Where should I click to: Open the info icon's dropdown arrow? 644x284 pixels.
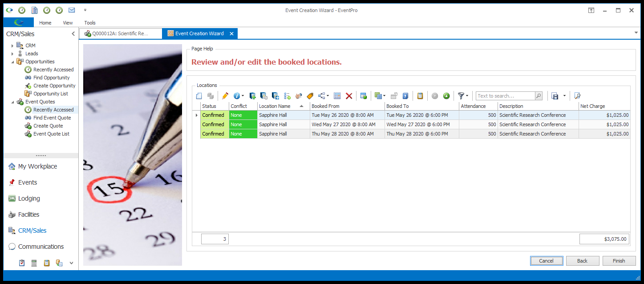(243, 96)
